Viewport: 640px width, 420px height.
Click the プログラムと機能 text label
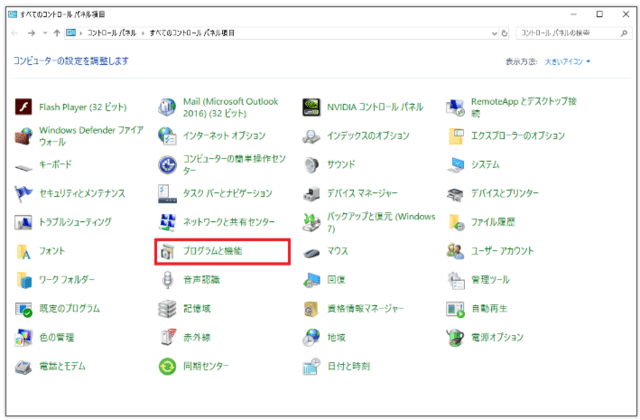[x=212, y=251]
